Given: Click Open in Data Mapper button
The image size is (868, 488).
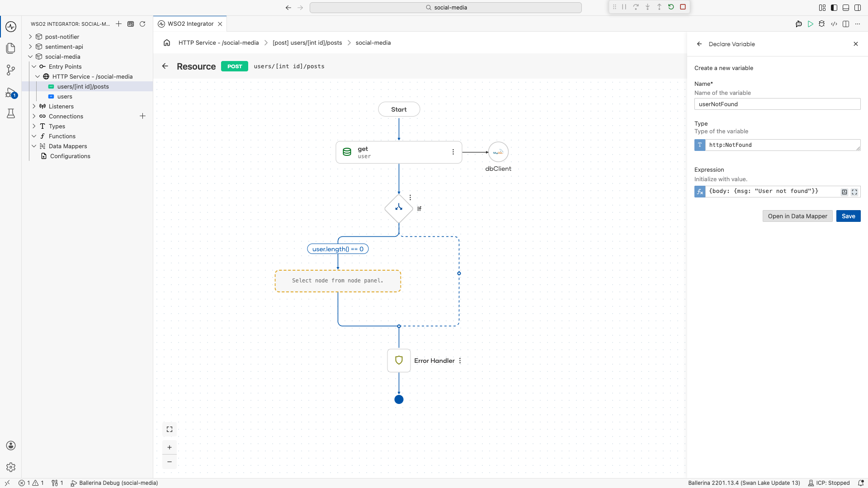Looking at the screenshot, I should (x=797, y=216).
